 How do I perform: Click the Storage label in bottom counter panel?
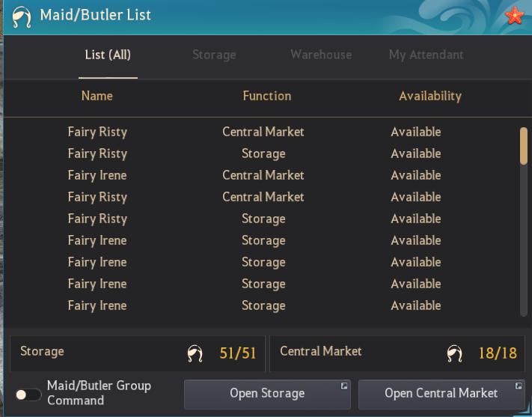click(42, 351)
